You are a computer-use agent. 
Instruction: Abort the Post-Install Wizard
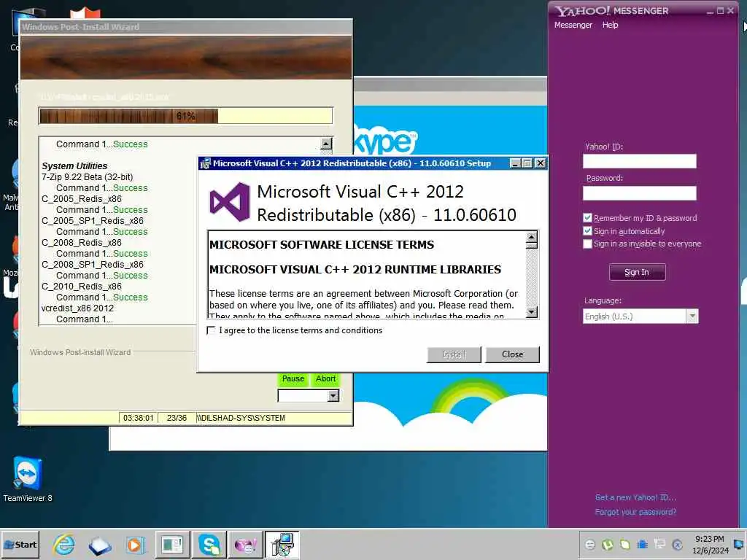coord(325,379)
